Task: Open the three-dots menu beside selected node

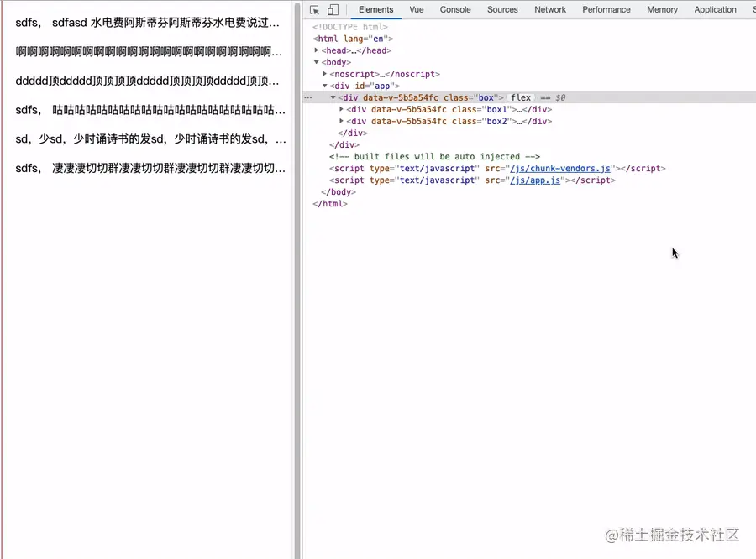Action: click(x=308, y=97)
